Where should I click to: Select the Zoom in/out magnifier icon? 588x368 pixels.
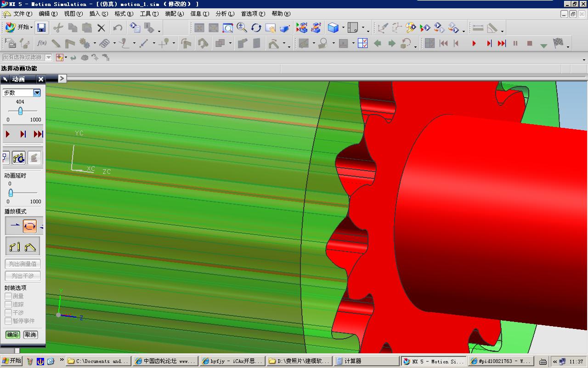(242, 28)
